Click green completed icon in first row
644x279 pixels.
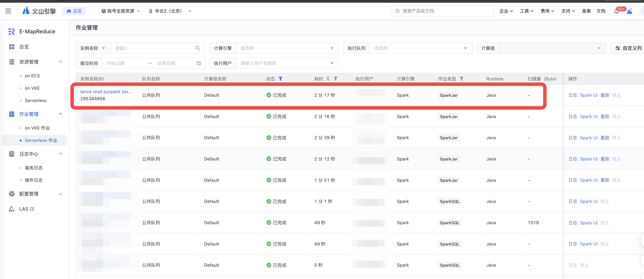coord(269,95)
